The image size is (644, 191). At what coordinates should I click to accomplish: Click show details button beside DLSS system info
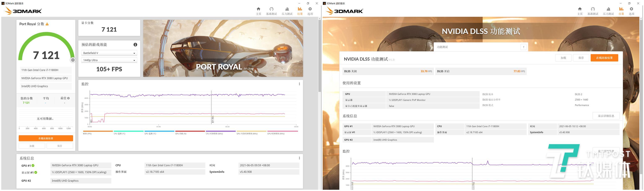coord(606,116)
